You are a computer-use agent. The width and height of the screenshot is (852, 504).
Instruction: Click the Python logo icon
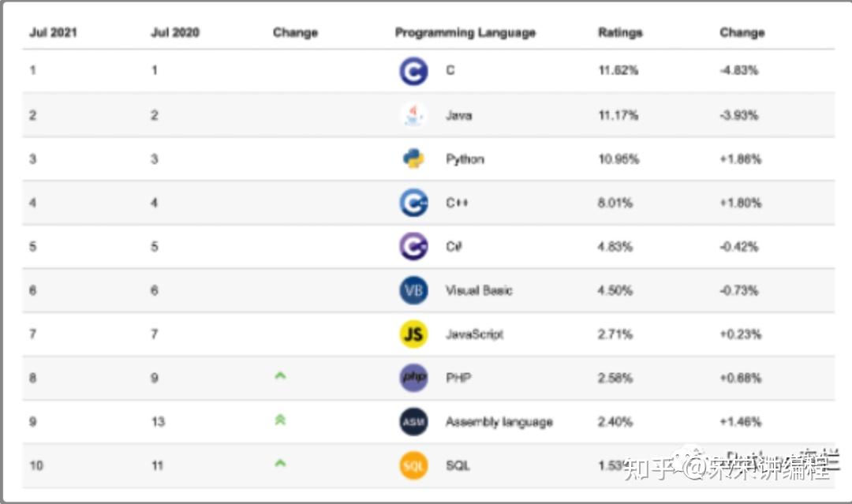pyautogui.click(x=413, y=159)
